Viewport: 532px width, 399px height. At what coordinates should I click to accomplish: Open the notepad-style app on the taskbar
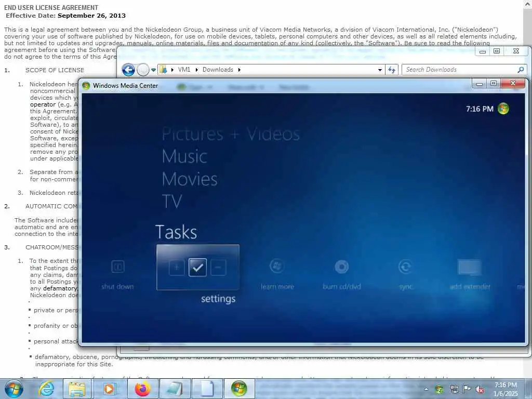175,389
